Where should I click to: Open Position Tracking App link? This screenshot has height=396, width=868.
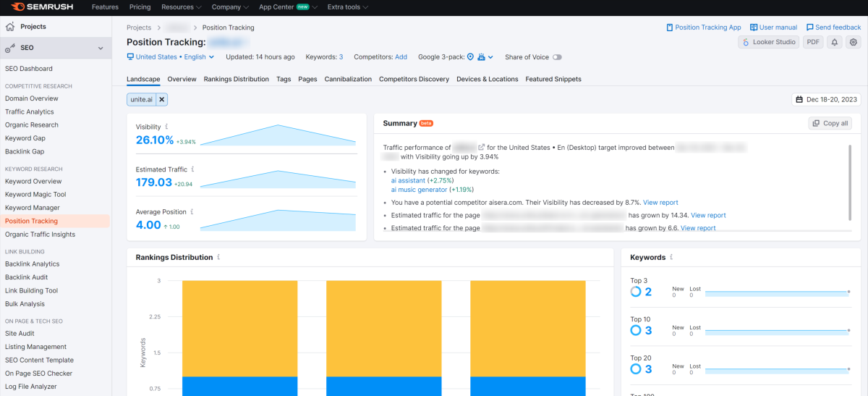coord(703,28)
